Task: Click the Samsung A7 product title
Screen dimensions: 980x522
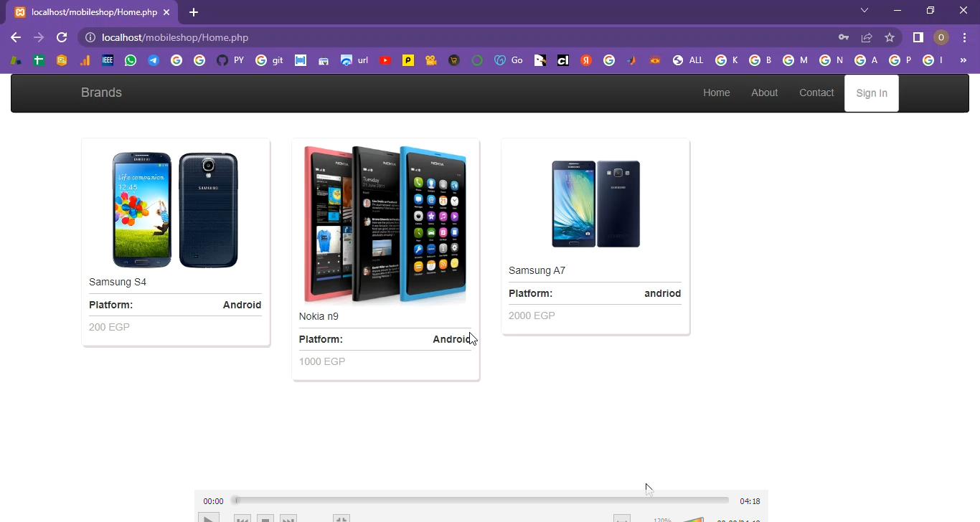Action: click(x=537, y=270)
